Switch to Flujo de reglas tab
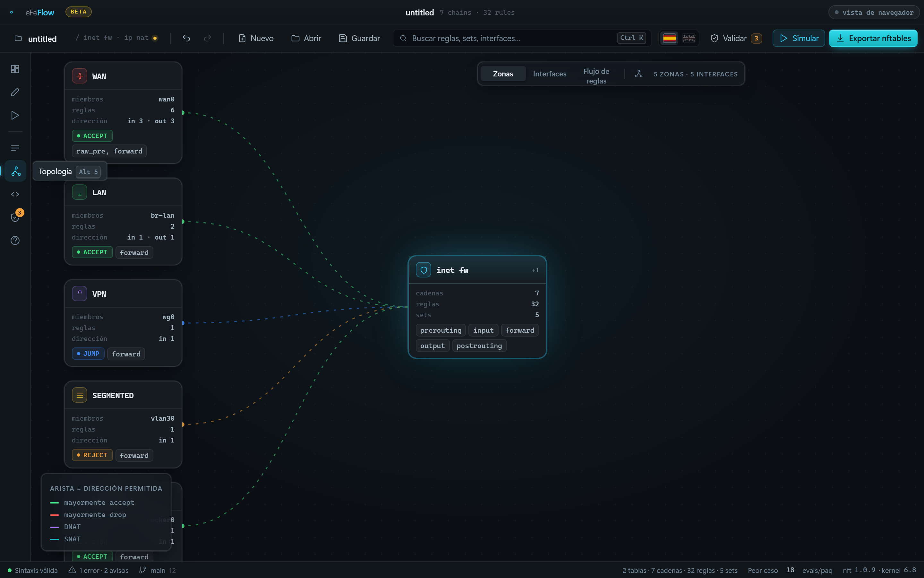The image size is (924, 578). (x=596, y=76)
